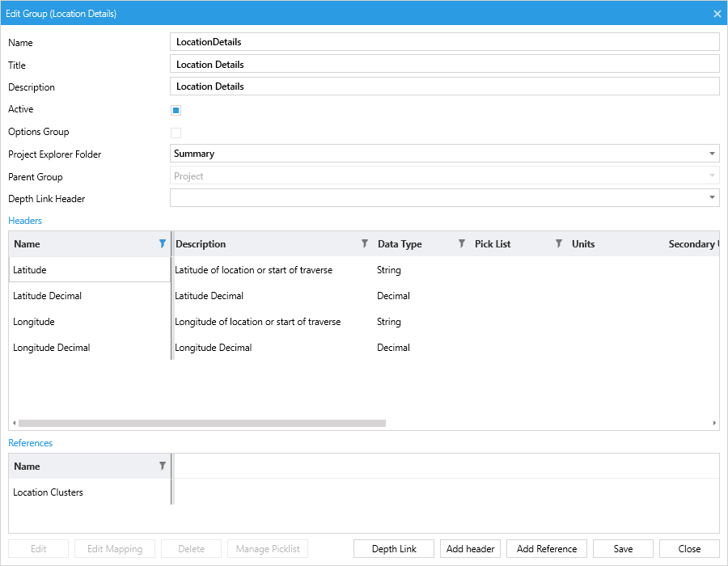
Task: Toggle the Active checkbox
Action: pyautogui.click(x=176, y=111)
